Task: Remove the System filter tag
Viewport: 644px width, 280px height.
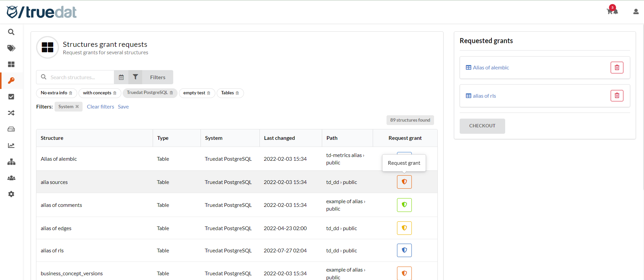Action: 77,107
